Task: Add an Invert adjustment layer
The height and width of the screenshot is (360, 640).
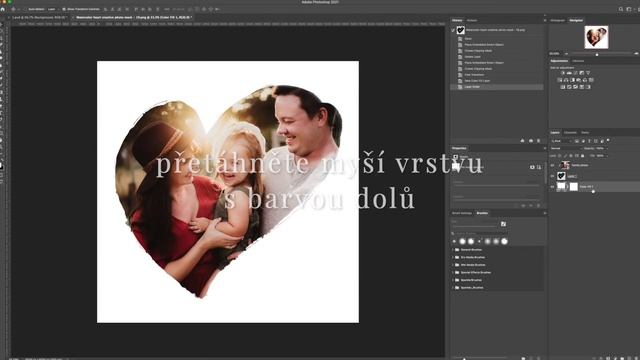Action: tap(563, 87)
